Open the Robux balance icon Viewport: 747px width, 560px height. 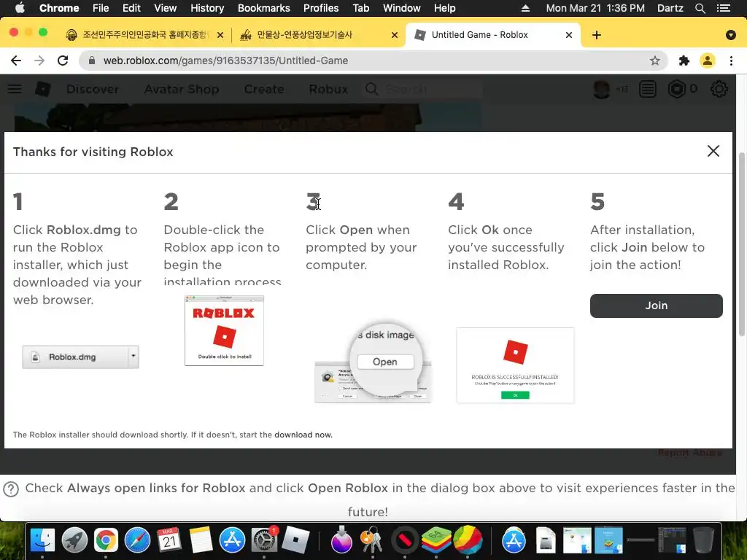click(677, 89)
